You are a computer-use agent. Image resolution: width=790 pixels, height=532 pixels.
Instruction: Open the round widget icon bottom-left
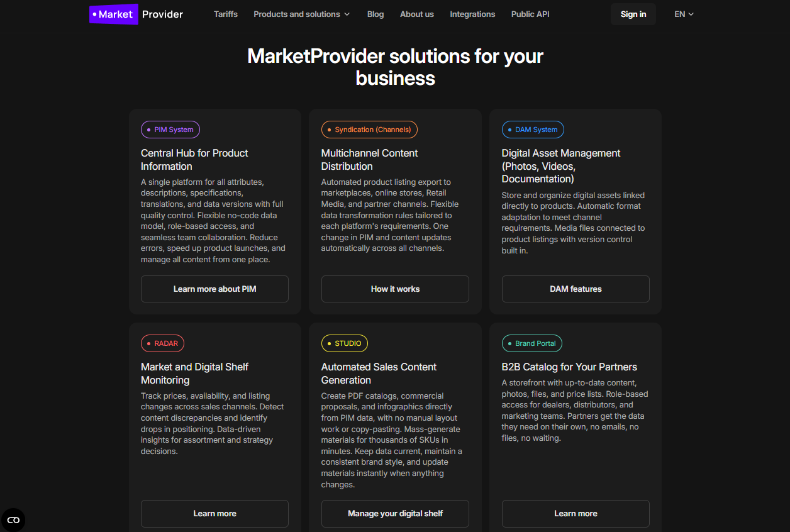(x=13, y=519)
